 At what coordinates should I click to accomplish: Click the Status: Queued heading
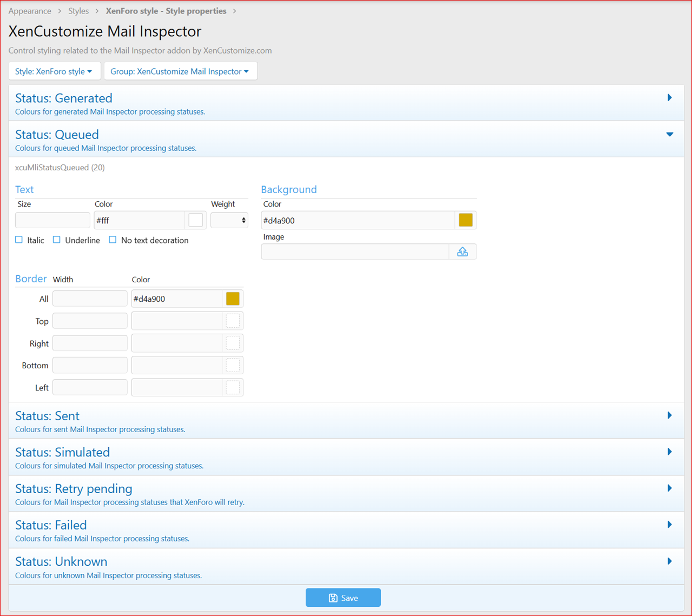[57, 134]
